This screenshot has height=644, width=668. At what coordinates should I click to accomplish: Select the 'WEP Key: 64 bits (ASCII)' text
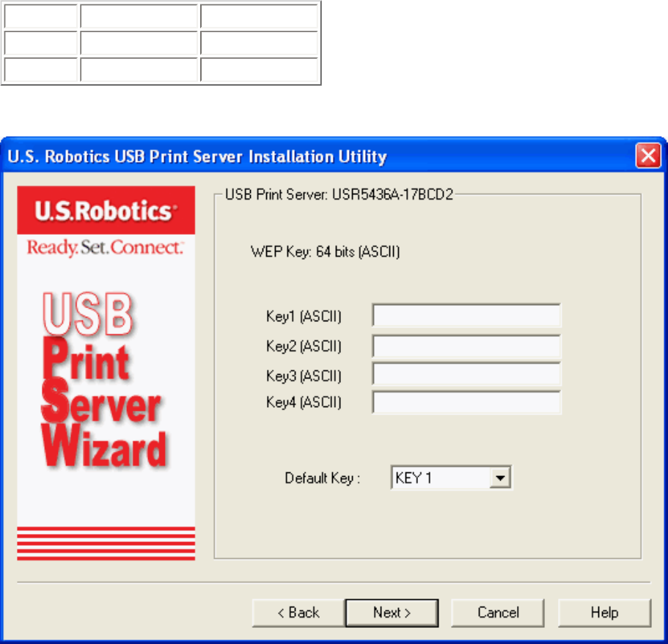pos(325,252)
